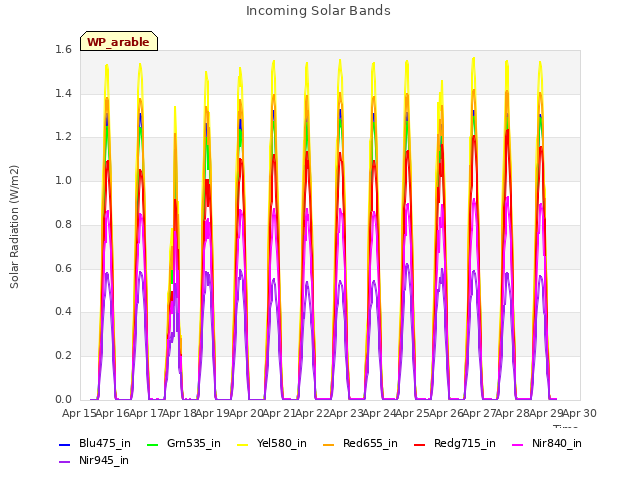Click the Apr 18 x-axis date label
This screenshot has width=640, height=480.
(180, 414)
